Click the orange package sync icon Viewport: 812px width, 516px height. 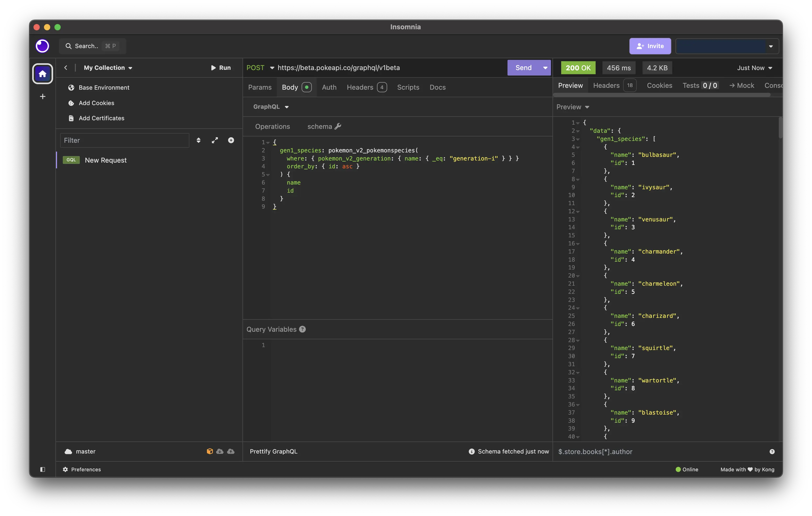point(210,452)
